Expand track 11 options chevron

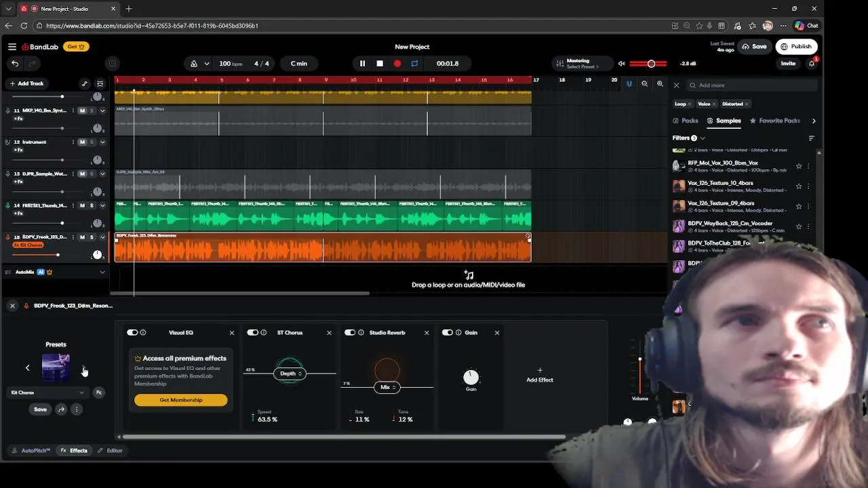tap(102, 110)
